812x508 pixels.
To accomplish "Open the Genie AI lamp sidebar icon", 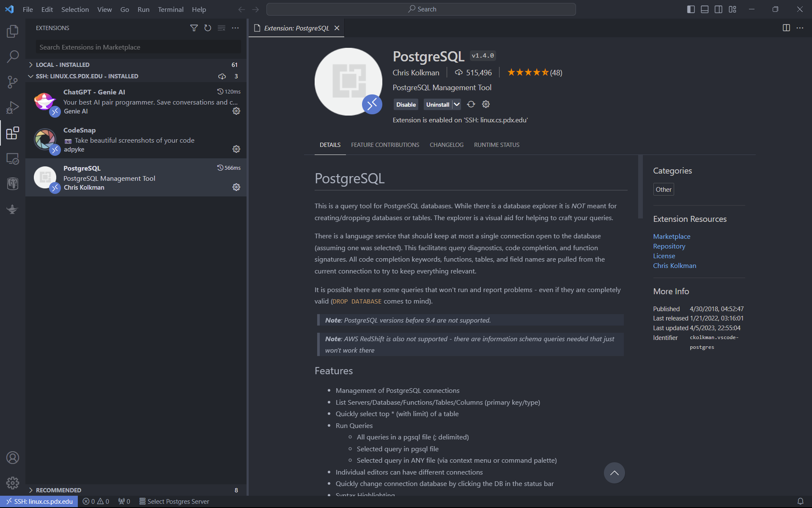I will click(x=13, y=209).
